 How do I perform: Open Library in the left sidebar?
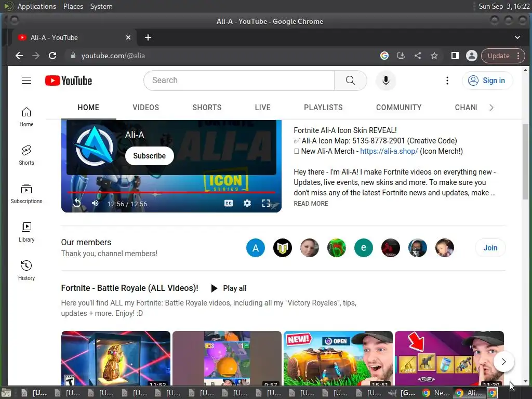click(x=26, y=232)
